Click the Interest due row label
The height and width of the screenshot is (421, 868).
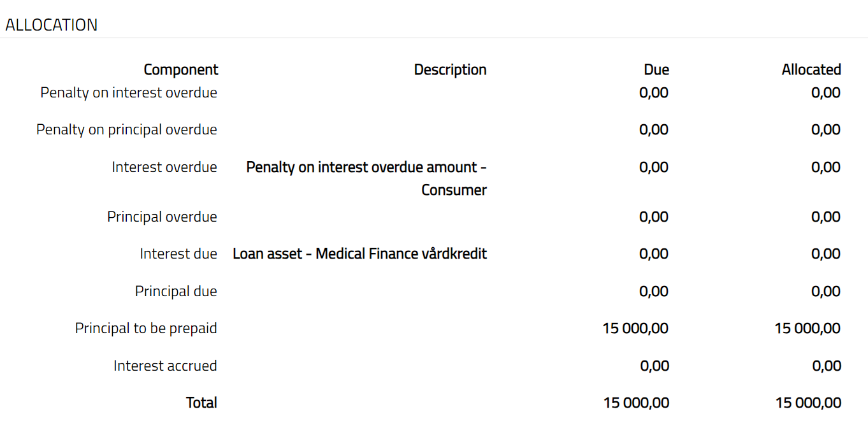coord(178,253)
